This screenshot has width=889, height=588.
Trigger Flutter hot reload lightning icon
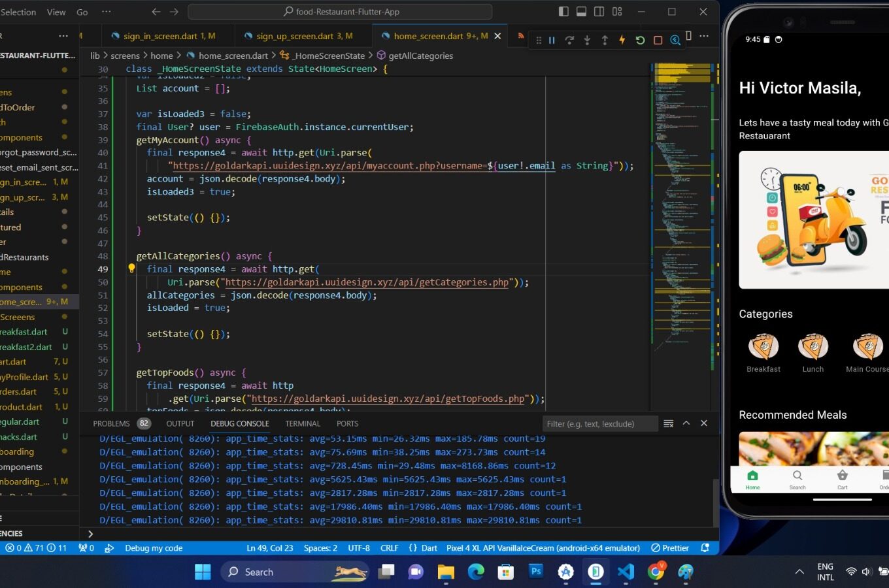622,40
